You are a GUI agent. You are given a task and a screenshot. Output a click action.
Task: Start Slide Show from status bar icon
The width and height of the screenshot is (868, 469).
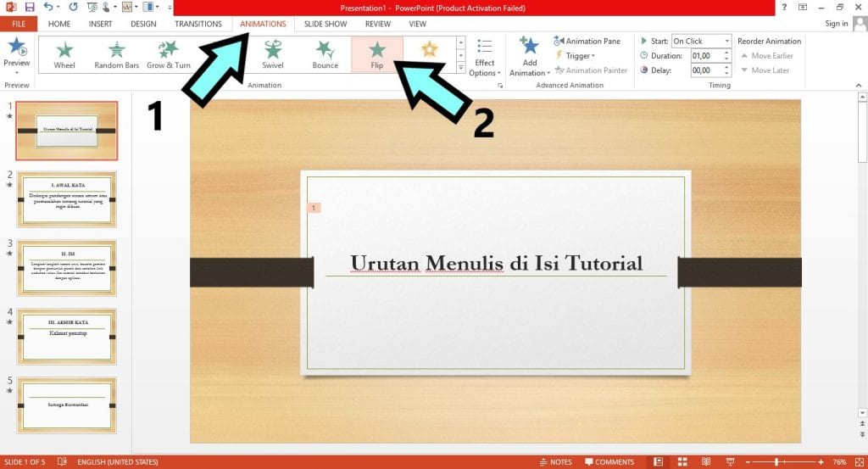coord(730,462)
